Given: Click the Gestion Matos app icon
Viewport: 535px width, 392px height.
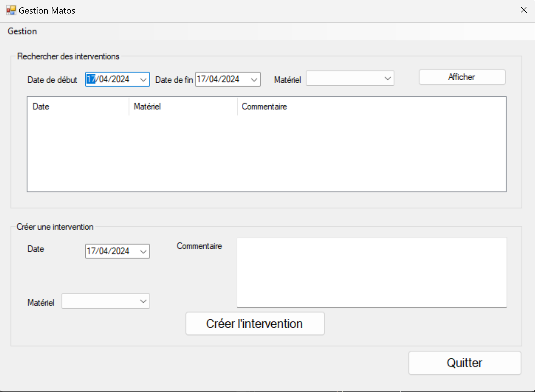Looking at the screenshot, I should click(11, 10).
